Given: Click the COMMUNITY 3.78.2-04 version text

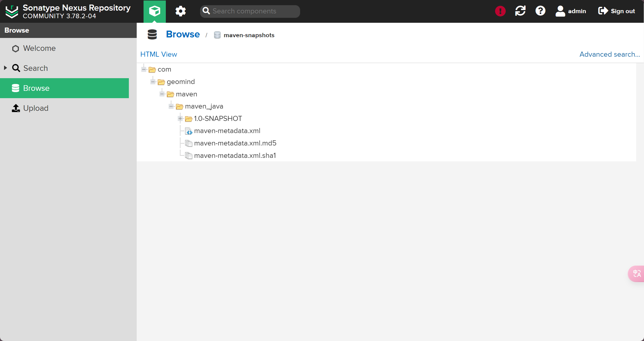Looking at the screenshot, I should 59,16.
